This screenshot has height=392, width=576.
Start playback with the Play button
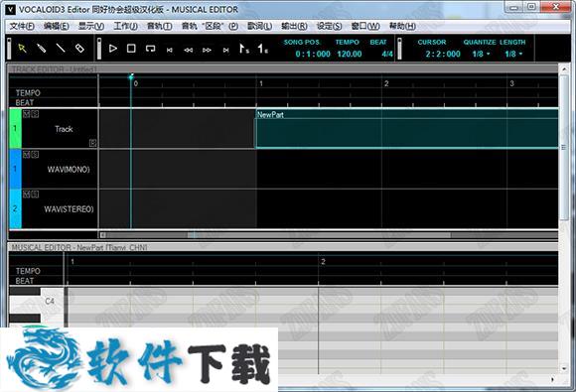[113, 48]
